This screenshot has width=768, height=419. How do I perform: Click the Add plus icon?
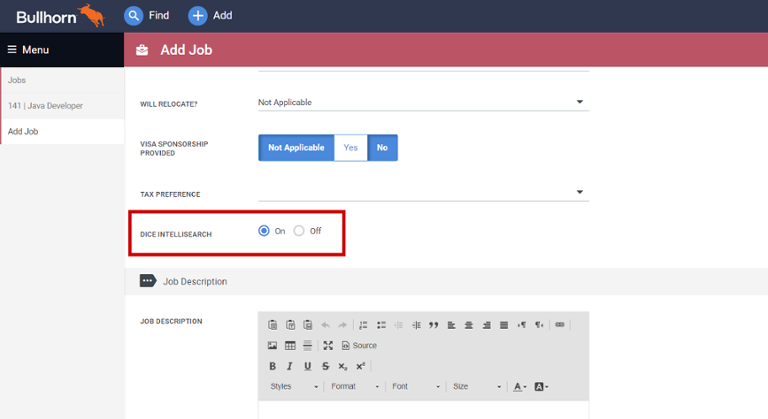pos(198,15)
